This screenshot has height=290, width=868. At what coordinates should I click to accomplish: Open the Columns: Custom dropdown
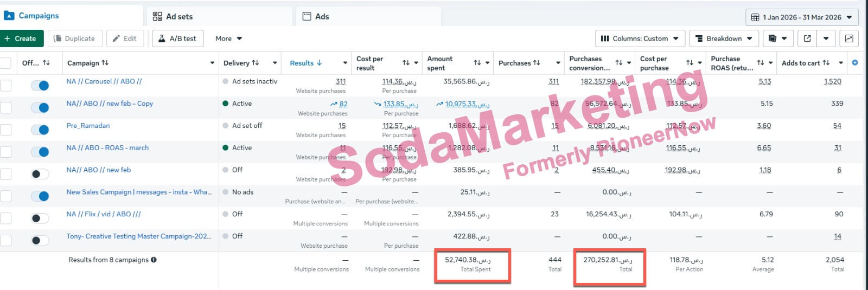(x=640, y=38)
